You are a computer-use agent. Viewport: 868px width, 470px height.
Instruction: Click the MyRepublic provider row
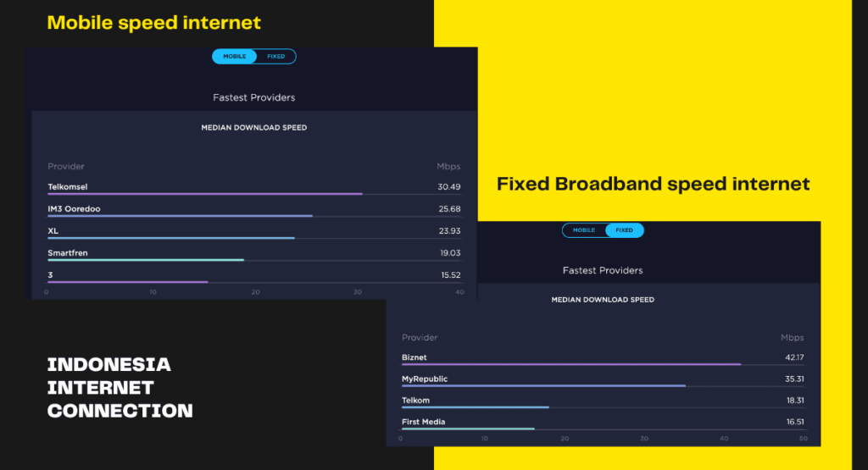coord(603,380)
